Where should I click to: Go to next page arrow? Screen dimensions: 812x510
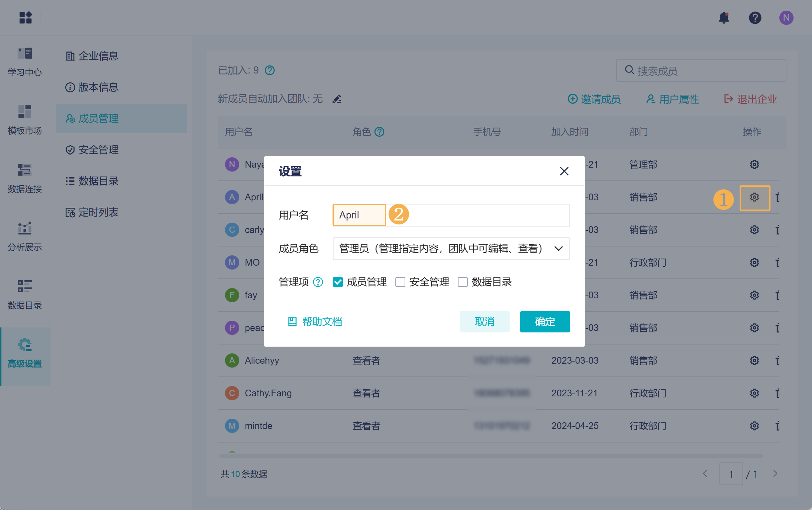click(775, 474)
